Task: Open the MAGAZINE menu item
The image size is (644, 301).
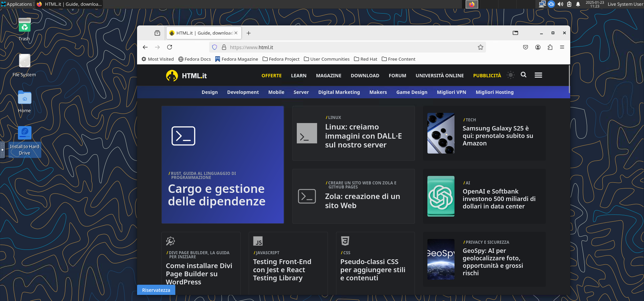Action: (329, 76)
